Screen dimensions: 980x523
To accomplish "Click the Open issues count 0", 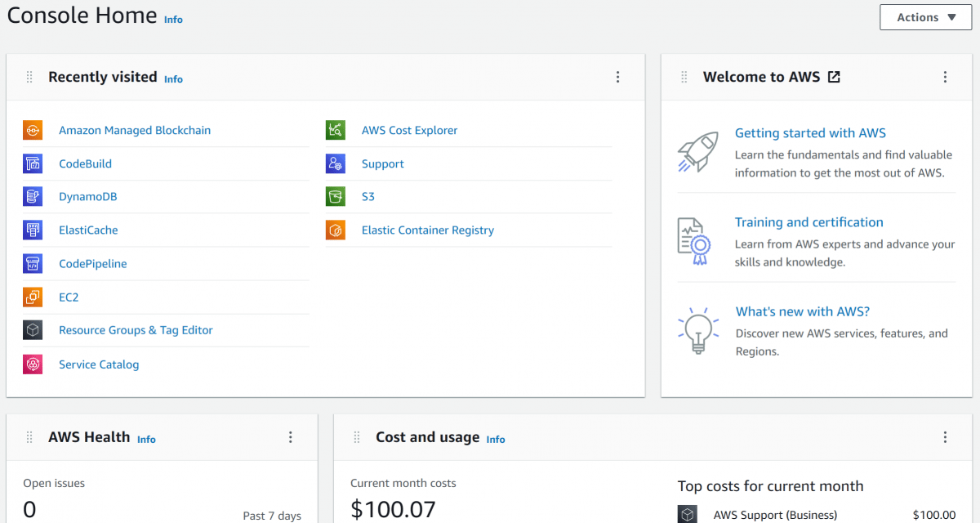I will 29,510.
